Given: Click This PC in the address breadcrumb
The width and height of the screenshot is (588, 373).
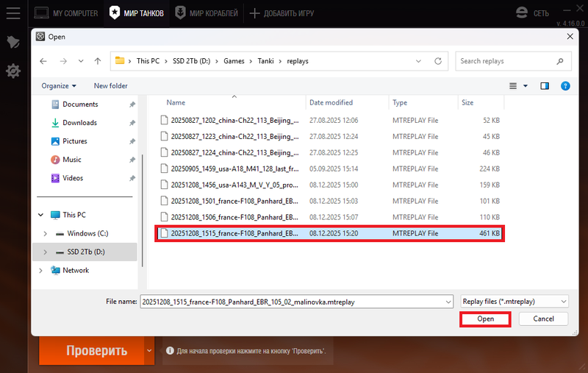Looking at the screenshot, I should [x=148, y=61].
